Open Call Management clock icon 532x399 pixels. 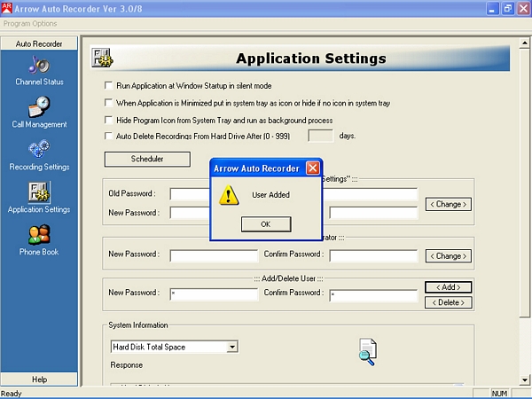click(39, 107)
